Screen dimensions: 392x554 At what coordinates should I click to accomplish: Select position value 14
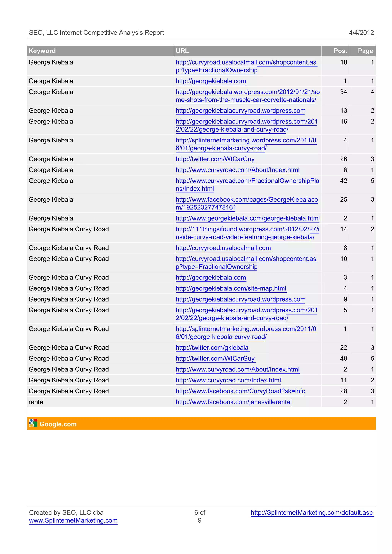(344, 229)
